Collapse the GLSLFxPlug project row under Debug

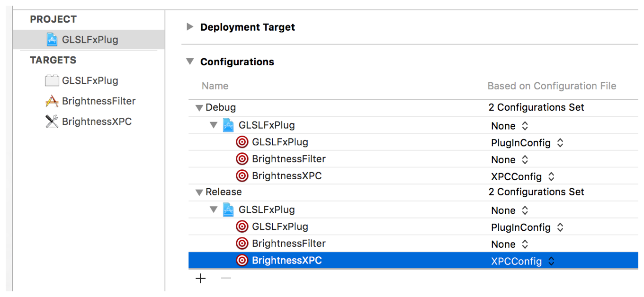coord(214,125)
